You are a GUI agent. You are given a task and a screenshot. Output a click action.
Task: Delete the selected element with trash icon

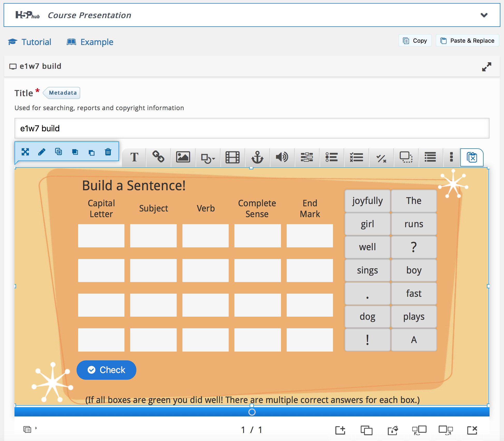point(108,152)
